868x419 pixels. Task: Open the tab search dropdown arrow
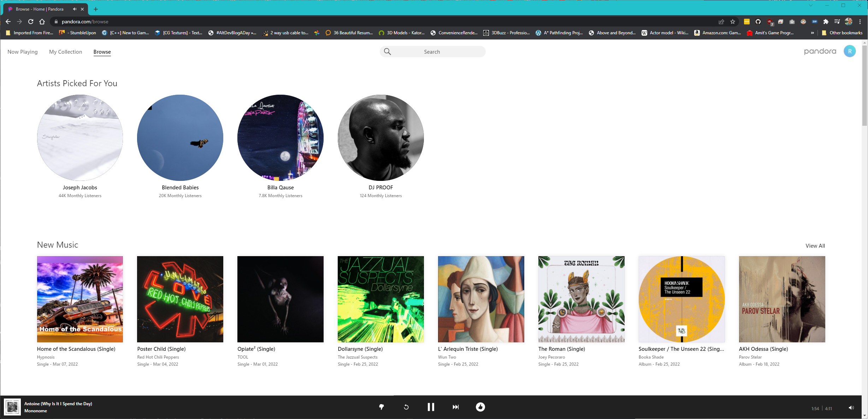pos(811,5)
